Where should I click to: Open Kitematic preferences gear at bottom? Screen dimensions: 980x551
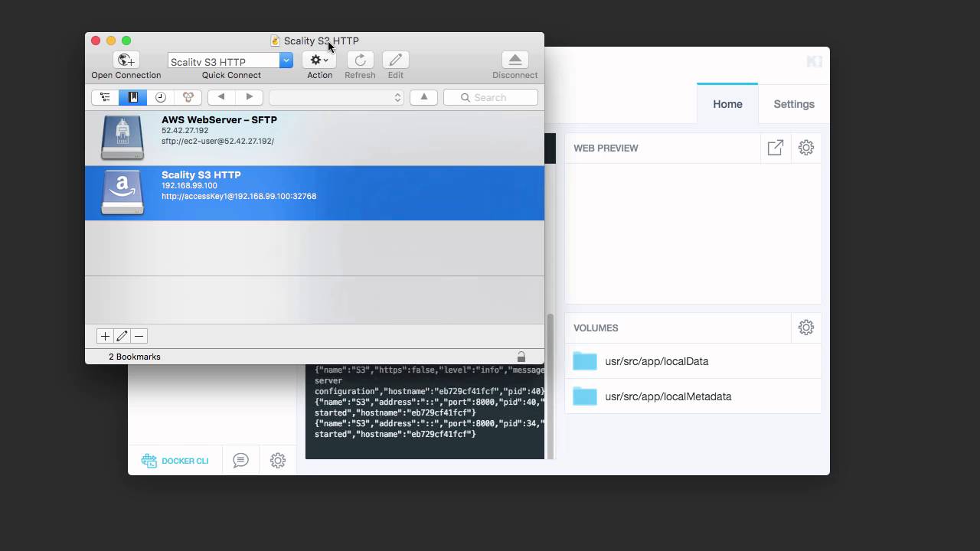(x=278, y=461)
